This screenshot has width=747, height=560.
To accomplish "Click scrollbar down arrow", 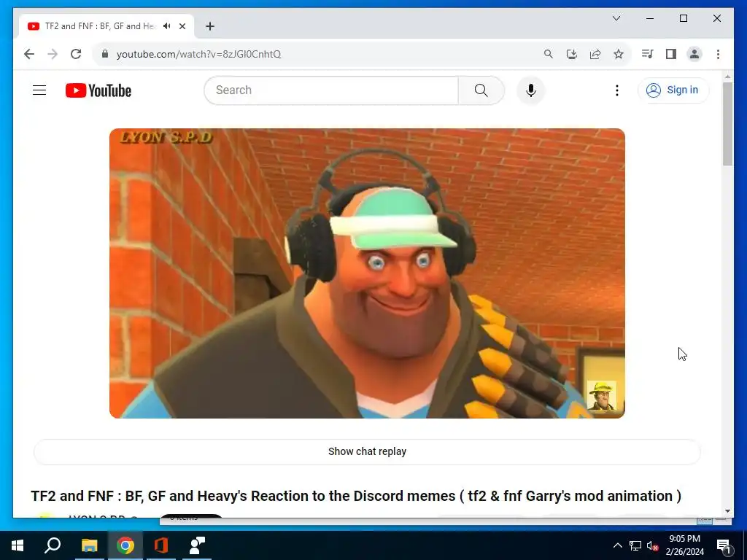I will (x=727, y=511).
